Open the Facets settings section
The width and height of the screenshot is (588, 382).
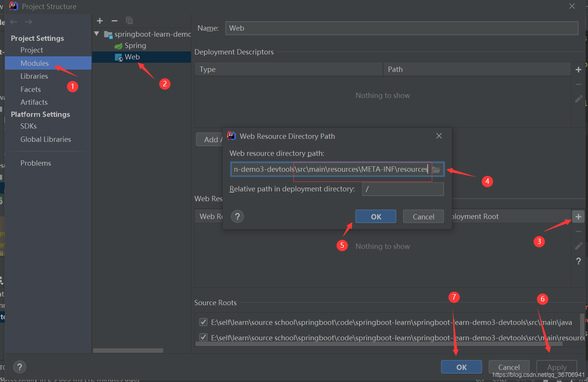click(31, 90)
